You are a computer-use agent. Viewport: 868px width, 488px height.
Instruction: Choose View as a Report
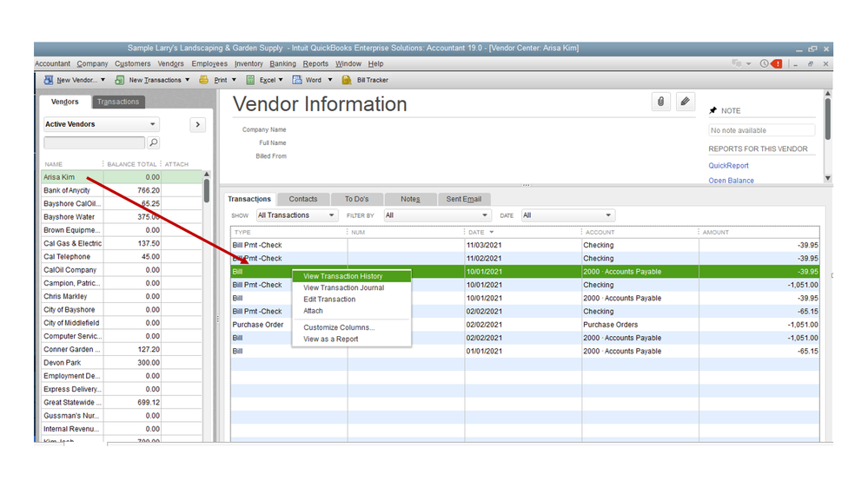pyautogui.click(x=352, y=340)
